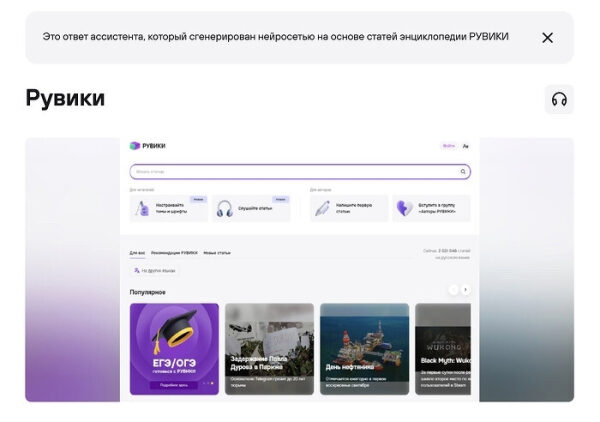The height and width of the screenshot is (422, 600).
Task: Open the Aa font settings icon
Action: pyautogui.click(x=465, y=146)
